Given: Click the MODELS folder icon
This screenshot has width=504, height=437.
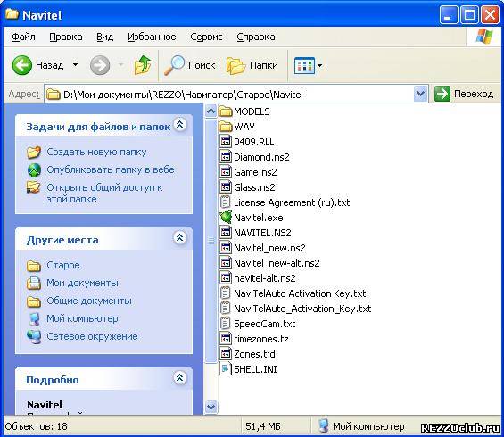Looking at the screenshot, I should (x=226, y=111).
